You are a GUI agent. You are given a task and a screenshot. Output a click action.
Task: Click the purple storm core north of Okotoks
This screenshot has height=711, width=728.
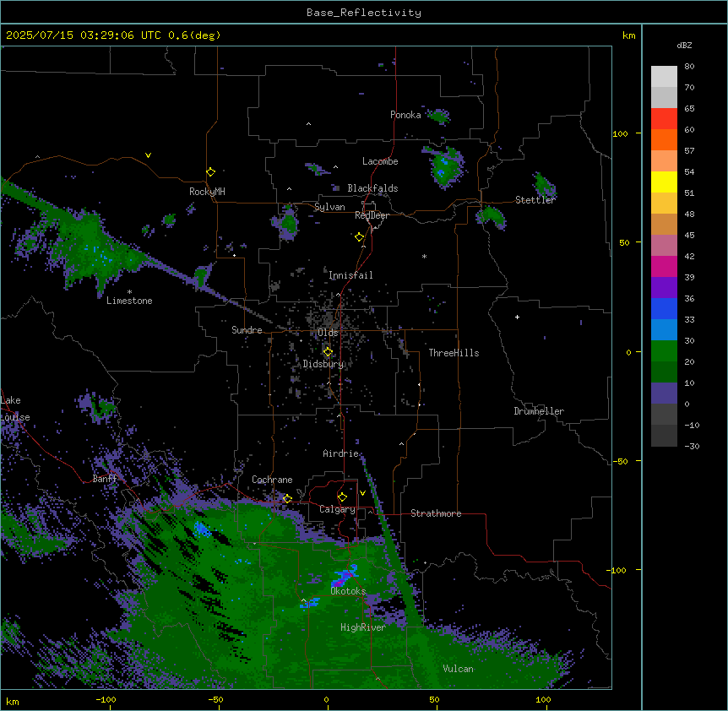[x=345, y=578]
